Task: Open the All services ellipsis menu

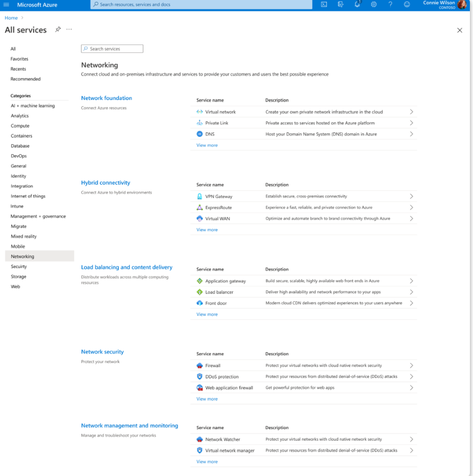Action: click(69, 30)
